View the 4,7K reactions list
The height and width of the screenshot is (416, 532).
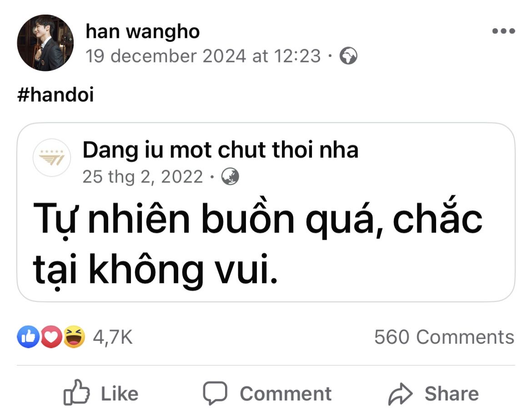tap(113, 337)
